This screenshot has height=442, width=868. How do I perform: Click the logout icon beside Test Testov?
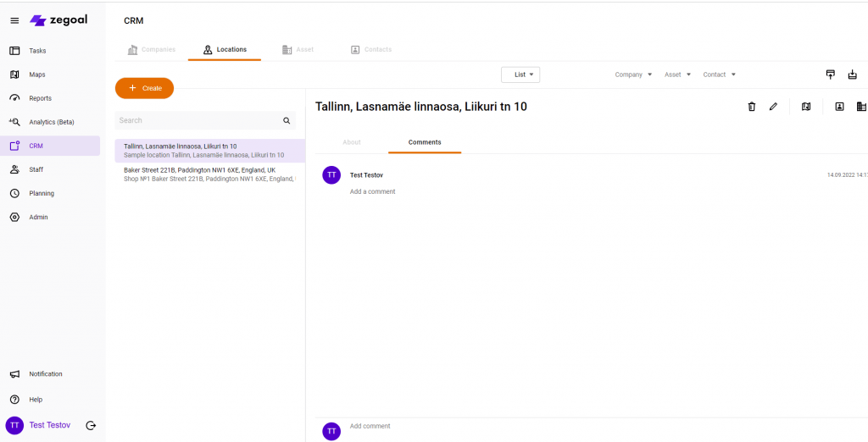pos(91,425)
